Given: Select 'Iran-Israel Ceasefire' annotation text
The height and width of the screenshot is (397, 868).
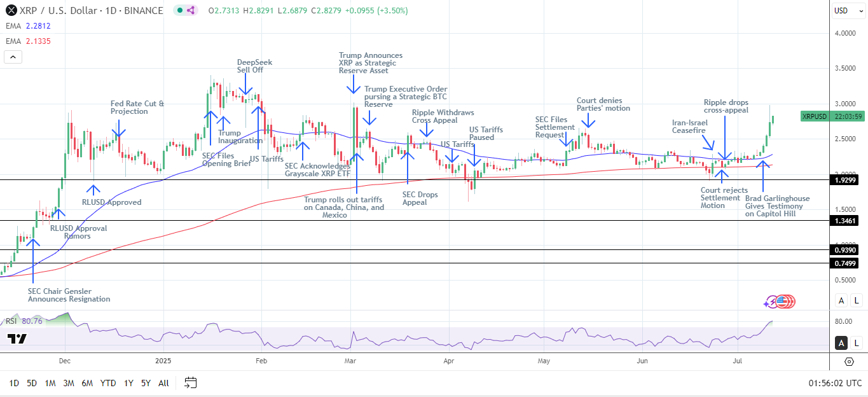Looking at the screenshot, I should [x=690, y=127].
